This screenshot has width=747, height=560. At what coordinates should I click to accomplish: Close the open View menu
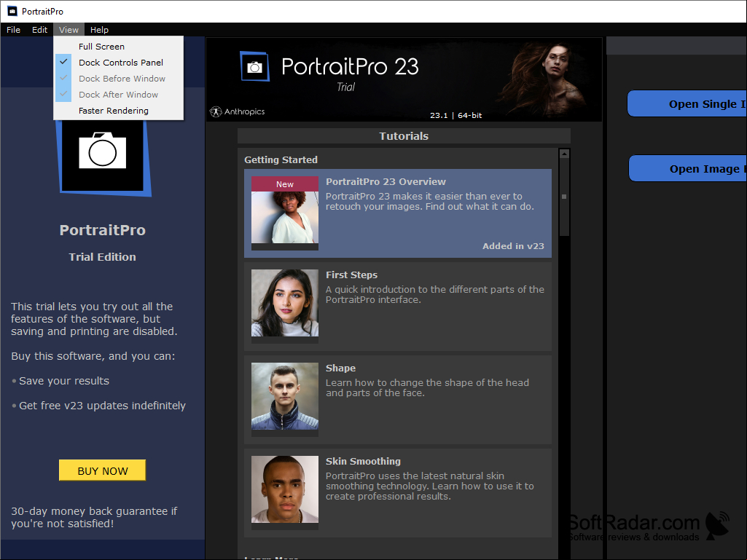[x=69, y=30]
